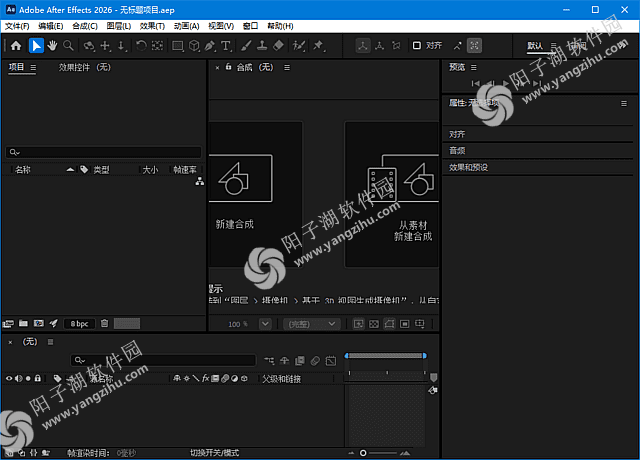Toggle the motion blur switch in timeline
This screenshot has width=640, height=460.
tap(315, 360)
